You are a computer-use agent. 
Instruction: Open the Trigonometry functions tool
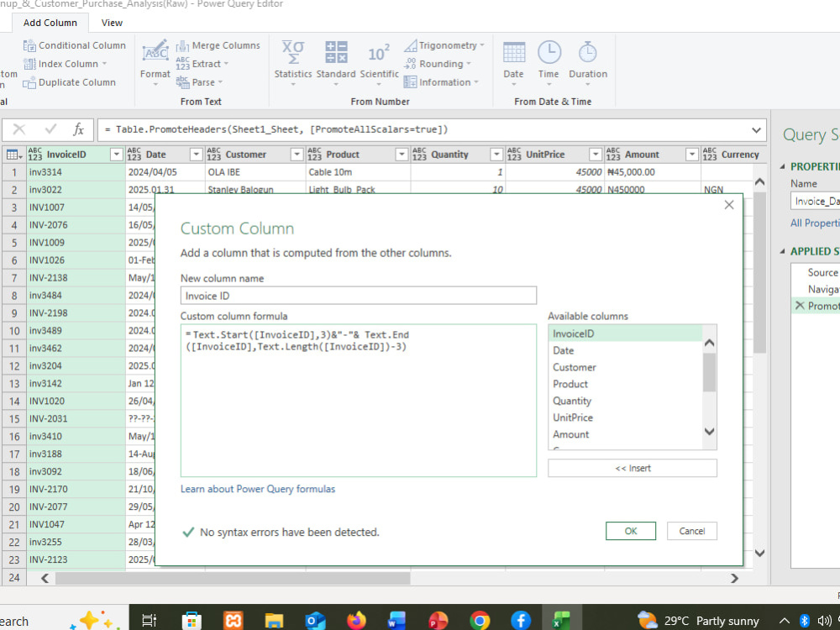click(x=444, y=45)
